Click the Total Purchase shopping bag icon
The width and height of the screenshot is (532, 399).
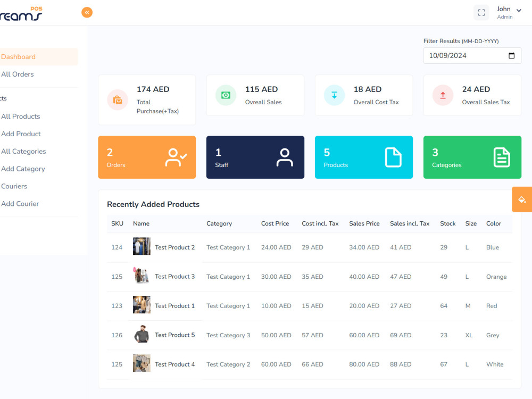point(118,100)
